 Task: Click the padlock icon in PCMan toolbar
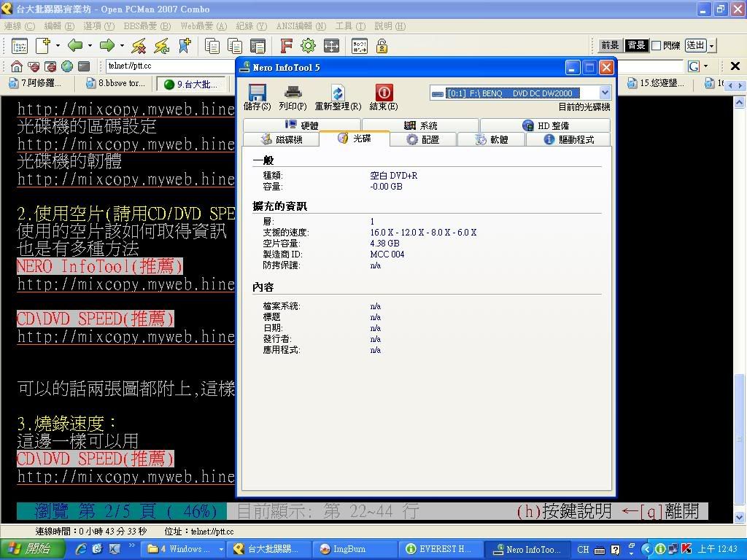pos(381,46)
